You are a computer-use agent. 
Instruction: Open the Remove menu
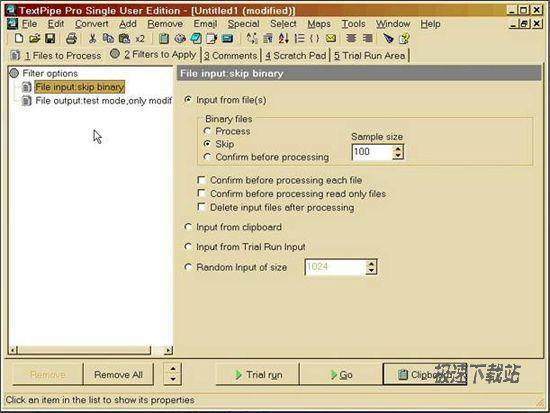pyautogui.click(x=165, y=24)
